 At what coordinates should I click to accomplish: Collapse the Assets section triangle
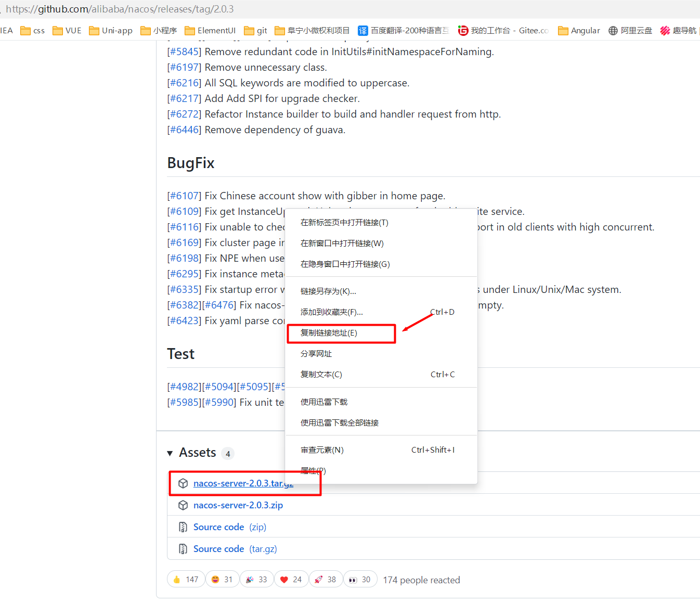click(x=170, y=453)
